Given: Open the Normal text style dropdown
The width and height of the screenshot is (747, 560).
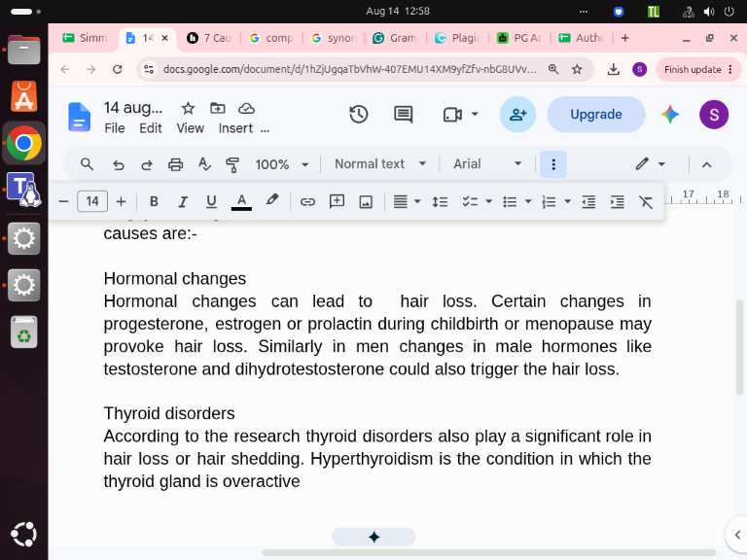Looking at the screenshot, I should coord(379,164).
